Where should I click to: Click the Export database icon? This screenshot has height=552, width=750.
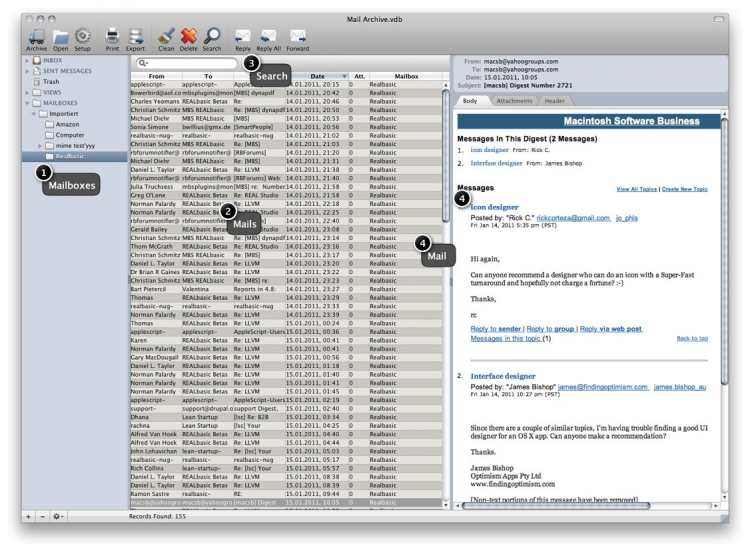tap(137, 36)
